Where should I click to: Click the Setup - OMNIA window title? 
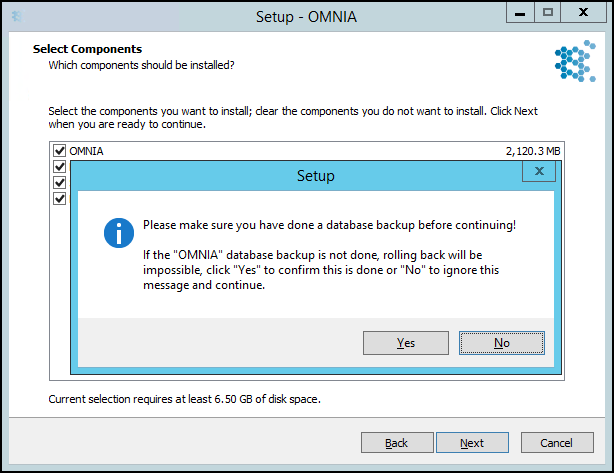306,17
